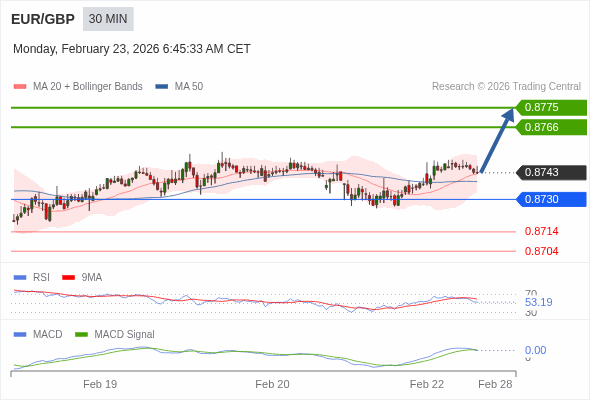Click the 0.8775 green resistance label

coord(551,108)
